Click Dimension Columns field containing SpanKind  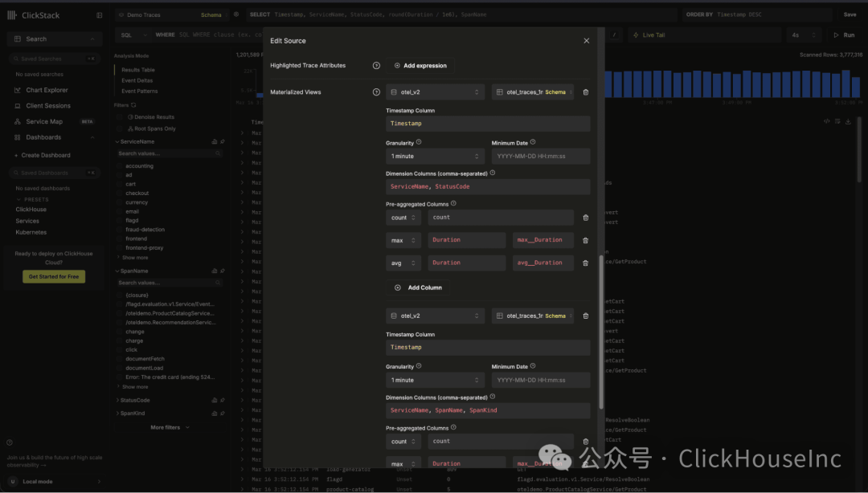click(488, 410)
